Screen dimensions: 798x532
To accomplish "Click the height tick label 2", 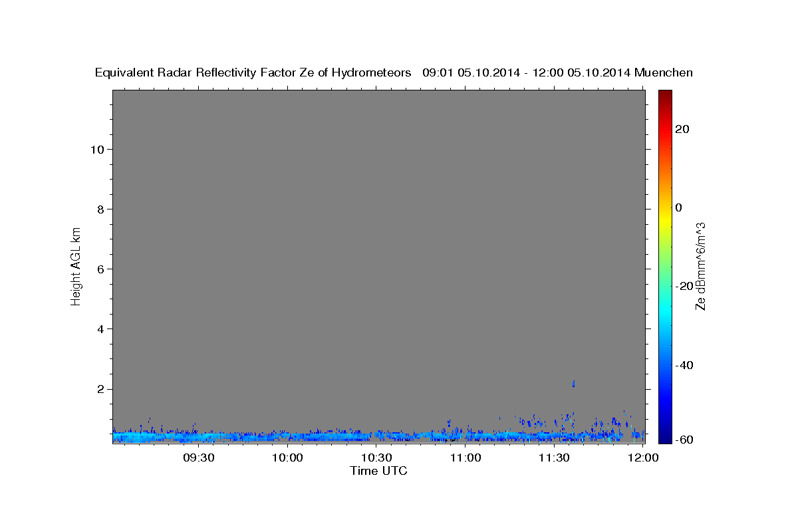I will 101,389.
